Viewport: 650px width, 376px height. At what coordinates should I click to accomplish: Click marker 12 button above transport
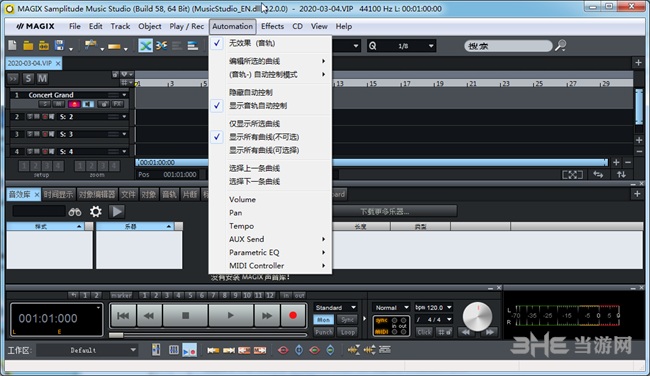point(270,295)
